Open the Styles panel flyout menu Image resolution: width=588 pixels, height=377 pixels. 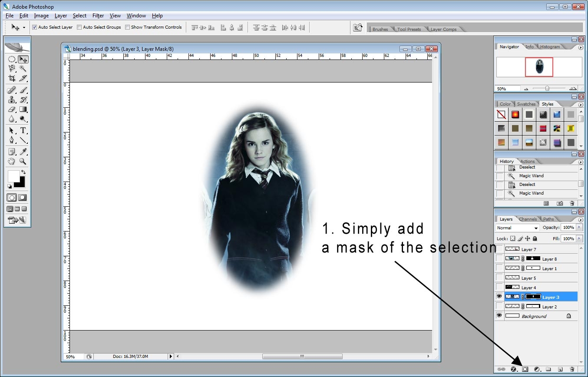[581, 104]
